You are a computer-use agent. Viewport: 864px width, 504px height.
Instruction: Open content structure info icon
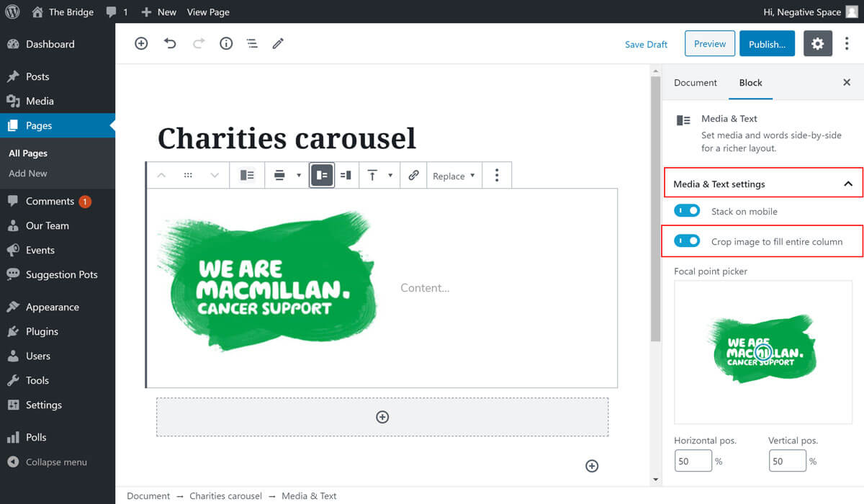[x=226, y=44]
